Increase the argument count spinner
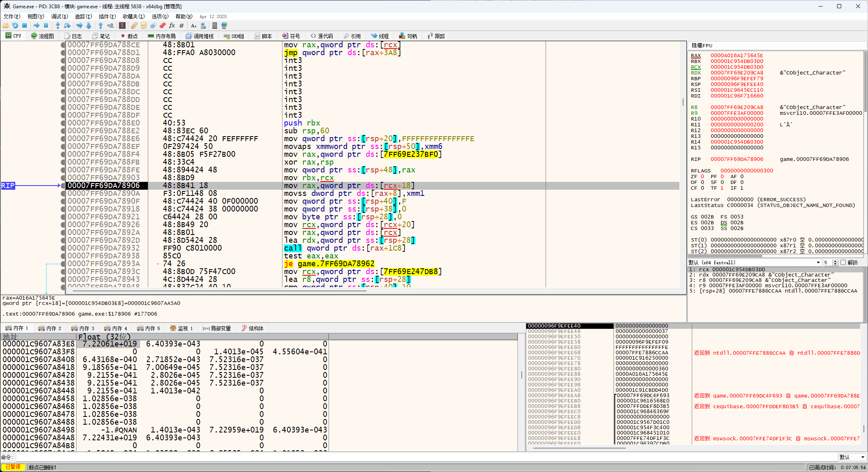Image resolution: width=868 pixels, height=472 pixels. click(835, 261)
